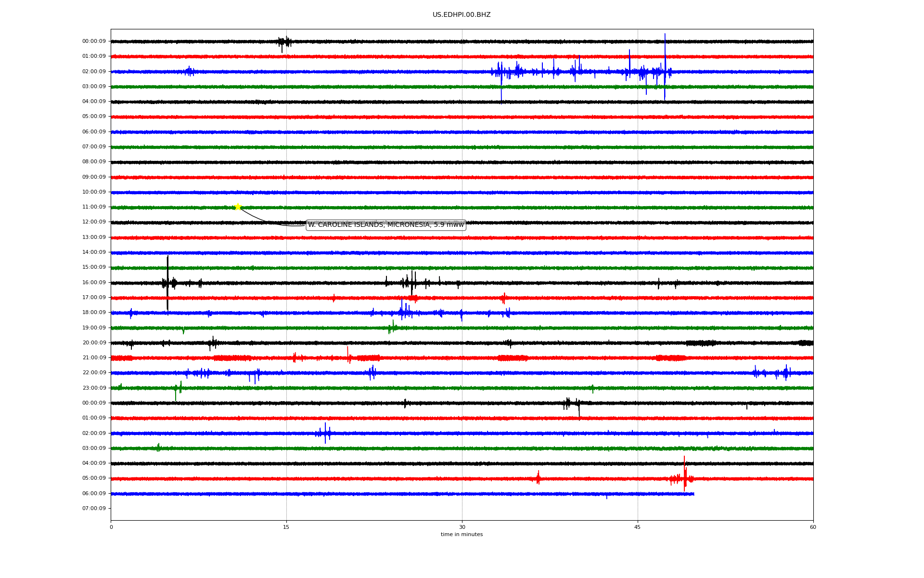This screenshot has width=924, height=578.
Task: Click the 16:00:09 row label
Action: click(x=94, y=283)
